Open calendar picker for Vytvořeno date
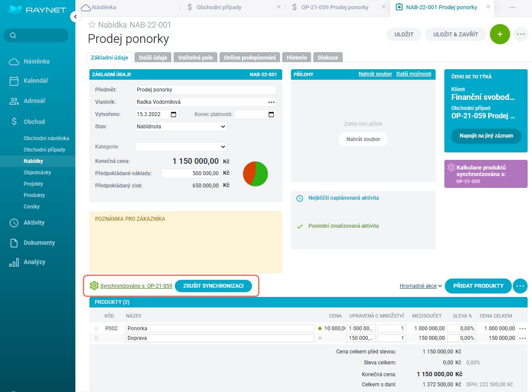The height and width of the screenshot is (392, 532). [174, 114]
